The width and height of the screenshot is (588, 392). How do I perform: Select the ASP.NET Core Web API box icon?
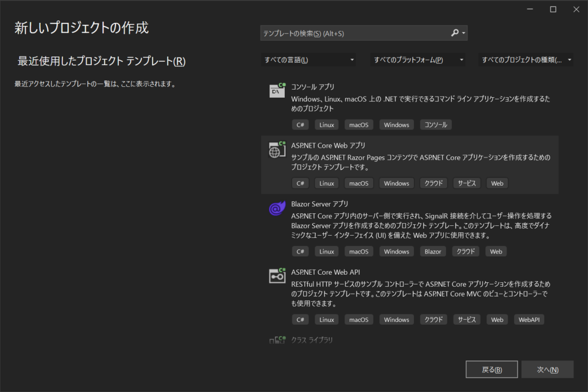click(x=277, y=276)
